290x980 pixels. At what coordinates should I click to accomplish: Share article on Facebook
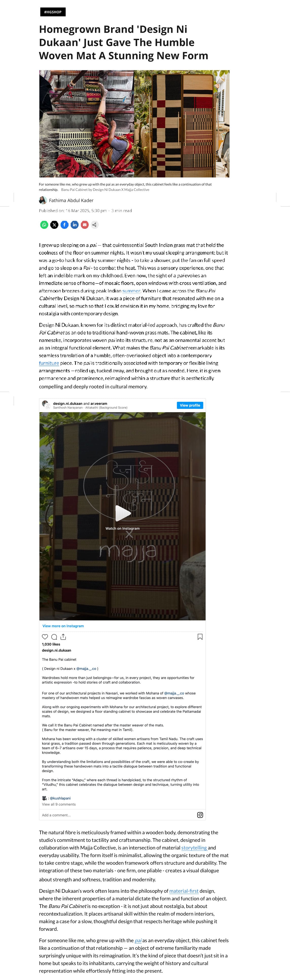[x=65, y=225]
